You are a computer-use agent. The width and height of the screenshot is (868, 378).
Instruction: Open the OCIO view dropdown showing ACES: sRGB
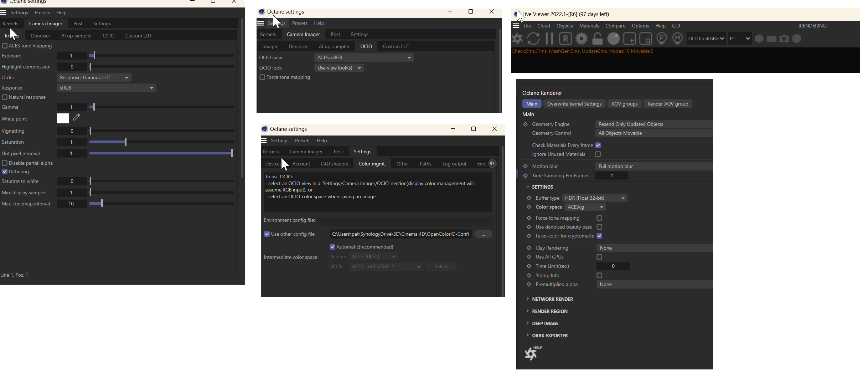tap(364, 57)
